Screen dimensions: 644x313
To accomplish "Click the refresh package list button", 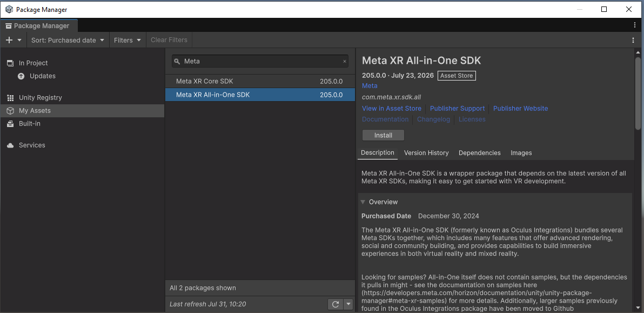I will click(x=335, y=304).
